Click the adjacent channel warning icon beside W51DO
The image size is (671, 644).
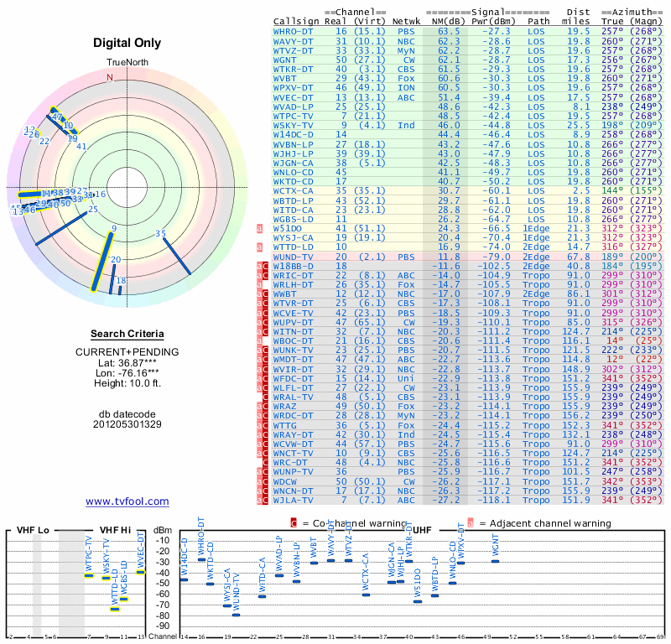coord(259,228)
